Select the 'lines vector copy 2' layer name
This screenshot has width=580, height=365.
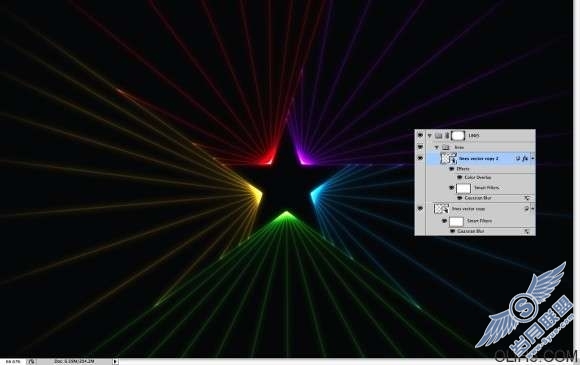point(479,158)
